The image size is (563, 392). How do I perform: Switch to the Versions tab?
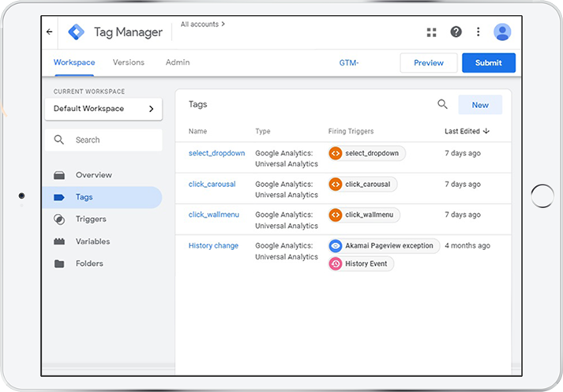(x=129, y=62)
